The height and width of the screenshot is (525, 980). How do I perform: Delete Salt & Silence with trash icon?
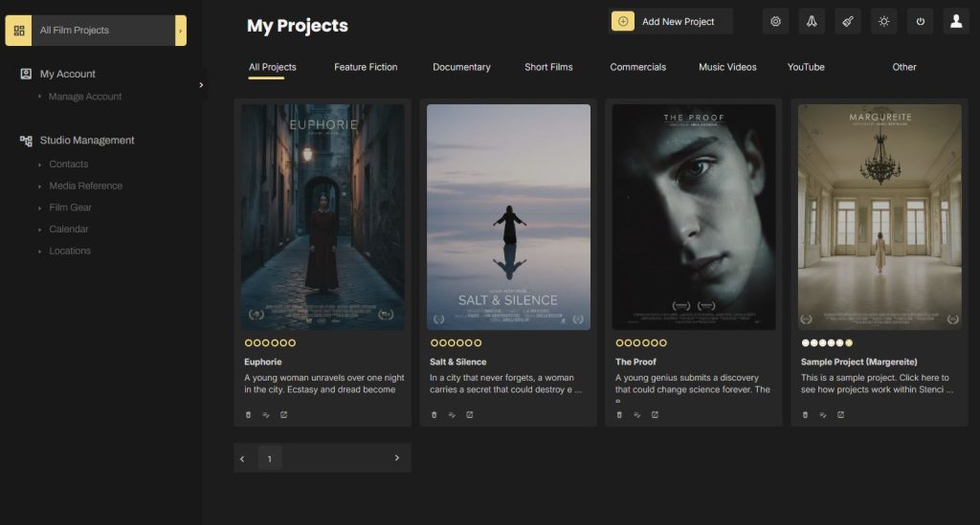pyautogui.click(x=434, y=414)
